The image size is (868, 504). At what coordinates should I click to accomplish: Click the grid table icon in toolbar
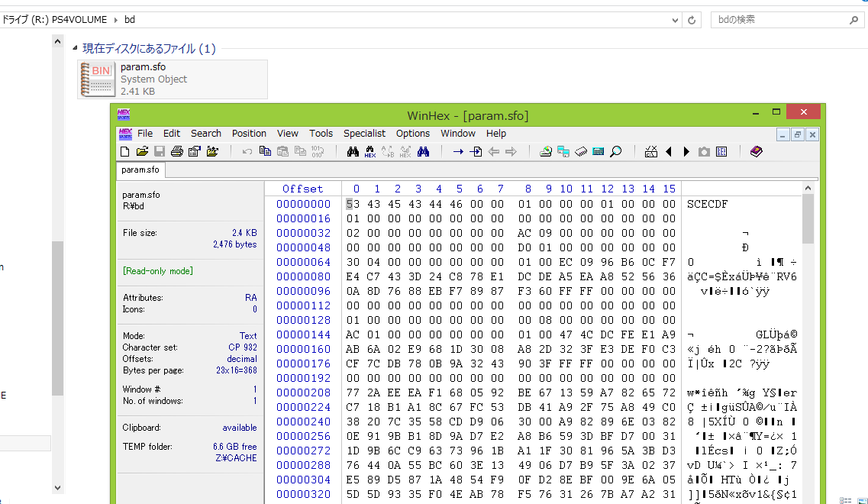pos(721,152)
